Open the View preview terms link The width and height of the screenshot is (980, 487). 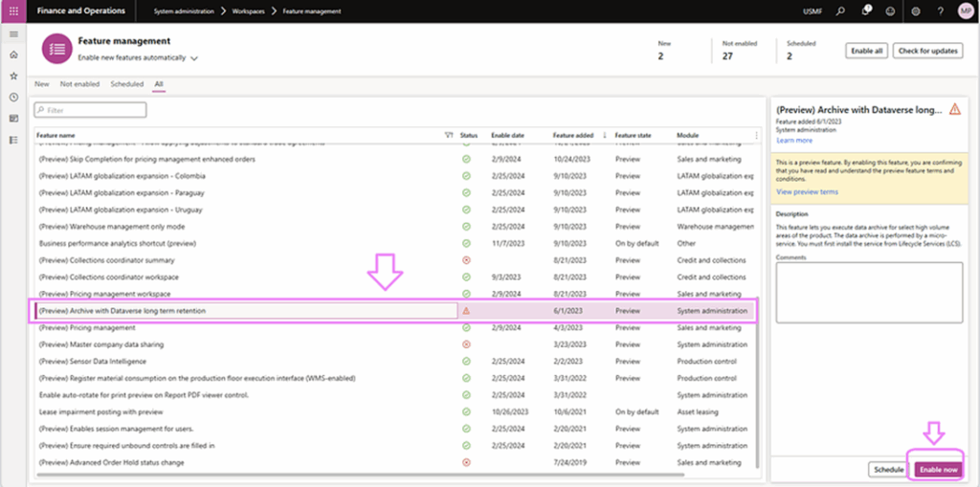pos(807,191)
